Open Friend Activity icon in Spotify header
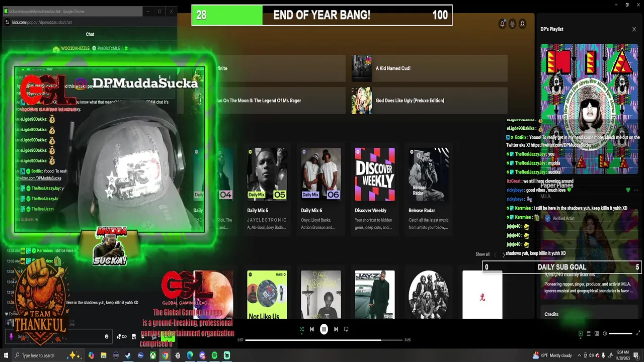Viewport: 644px width, 362px height. pos(512,24)
